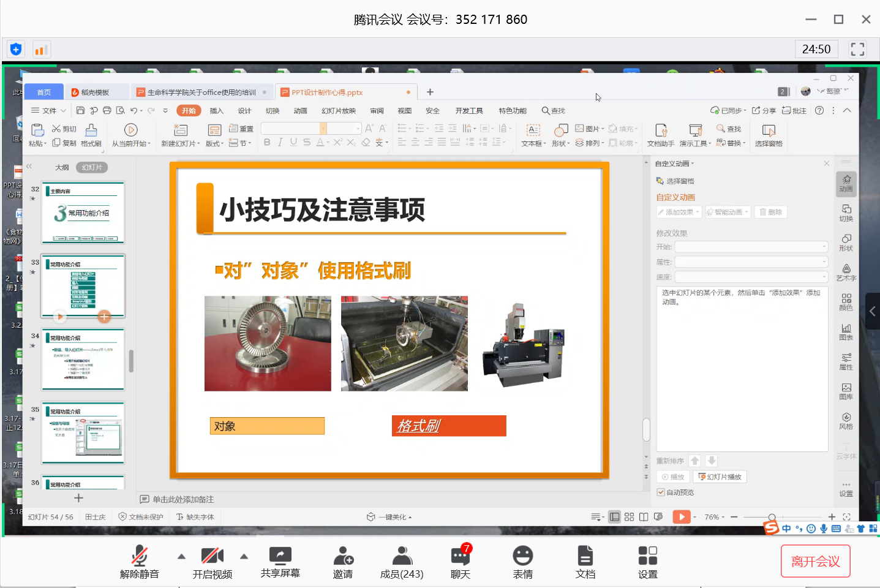The height and width of the screenshot is (588, 880).
Task: Expand the 76% zoom level dropdown
Action: click(715, 517)
